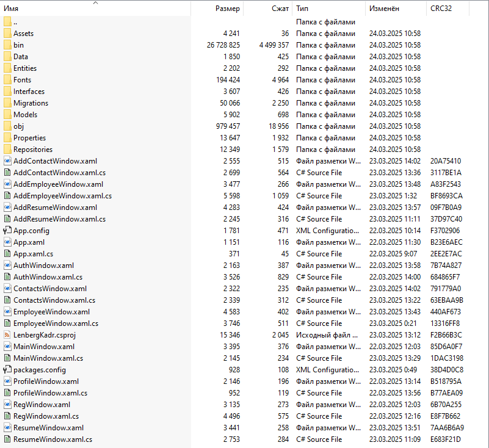Viewport: 489px width, 448px height.
Task: Click the MainWindow.xaml file icon
Action: (x=7, y=347)
